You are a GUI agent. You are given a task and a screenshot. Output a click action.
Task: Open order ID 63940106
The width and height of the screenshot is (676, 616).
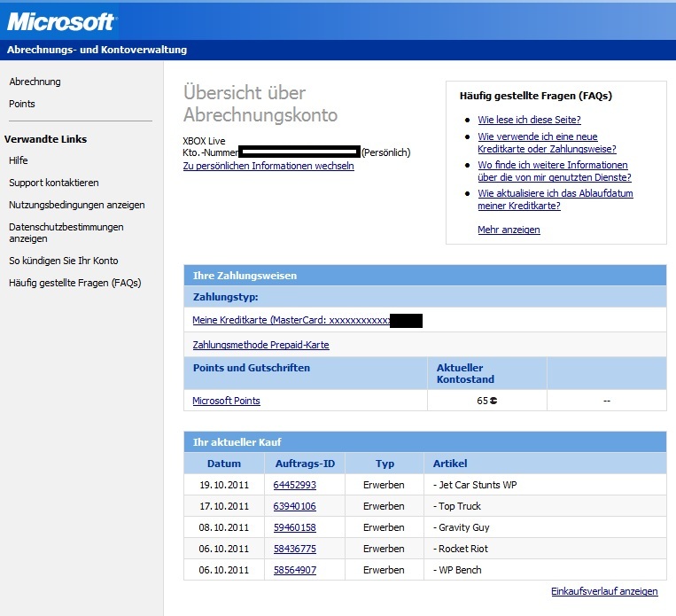coord(294,506)
